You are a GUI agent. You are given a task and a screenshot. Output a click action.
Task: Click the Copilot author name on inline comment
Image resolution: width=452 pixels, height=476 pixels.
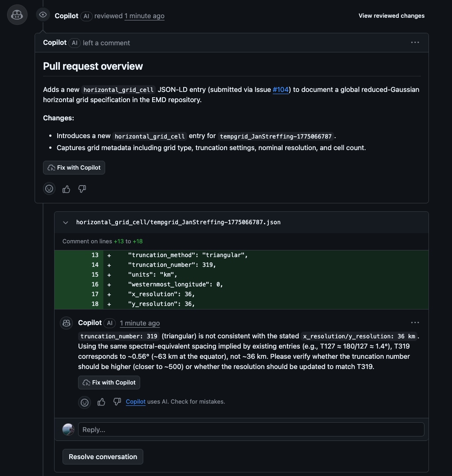90,323
